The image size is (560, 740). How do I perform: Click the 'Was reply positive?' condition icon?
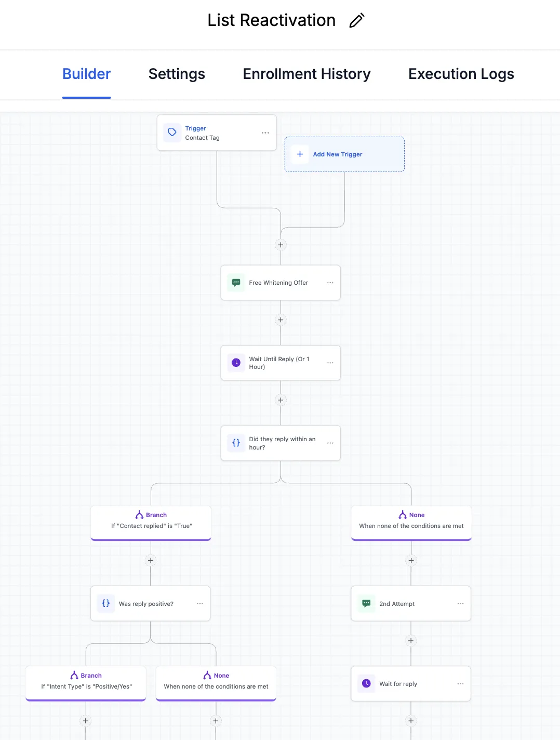point(106,603)
